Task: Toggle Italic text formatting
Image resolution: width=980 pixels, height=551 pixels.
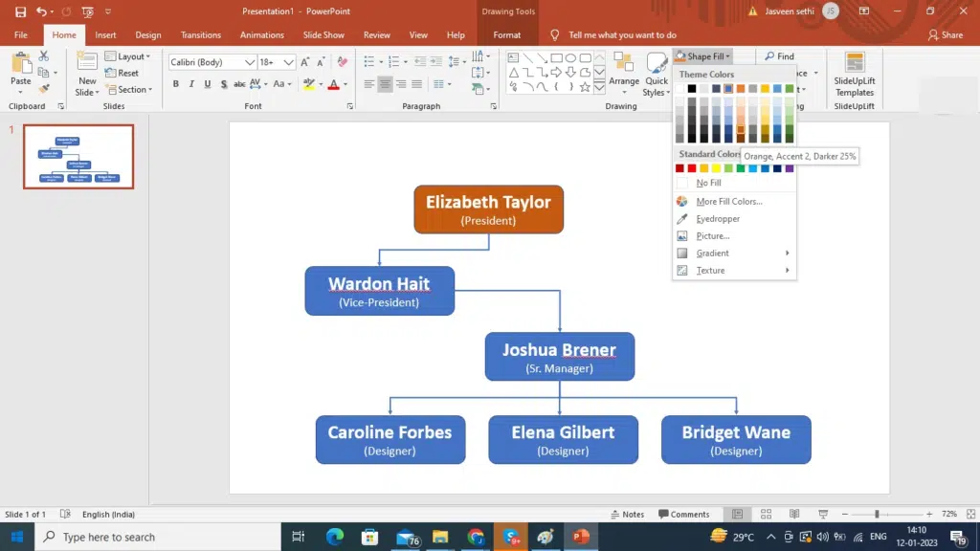Action: (191, 84)
